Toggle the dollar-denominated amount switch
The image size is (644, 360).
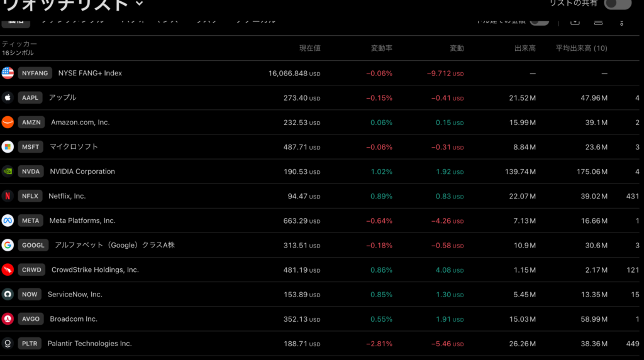click(538, 21)
